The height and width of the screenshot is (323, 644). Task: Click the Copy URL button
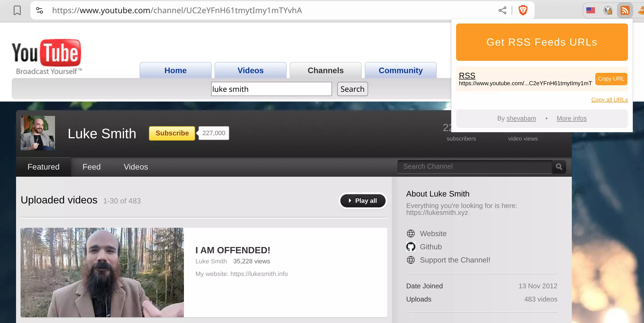pos(611,79)
